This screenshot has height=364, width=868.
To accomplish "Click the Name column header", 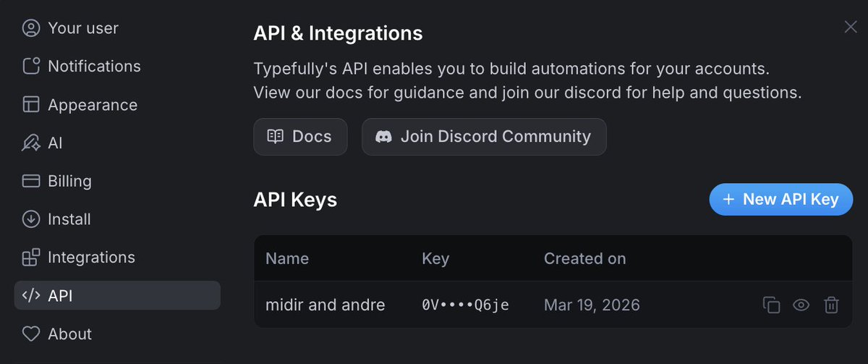I will (x=287, y=258).
